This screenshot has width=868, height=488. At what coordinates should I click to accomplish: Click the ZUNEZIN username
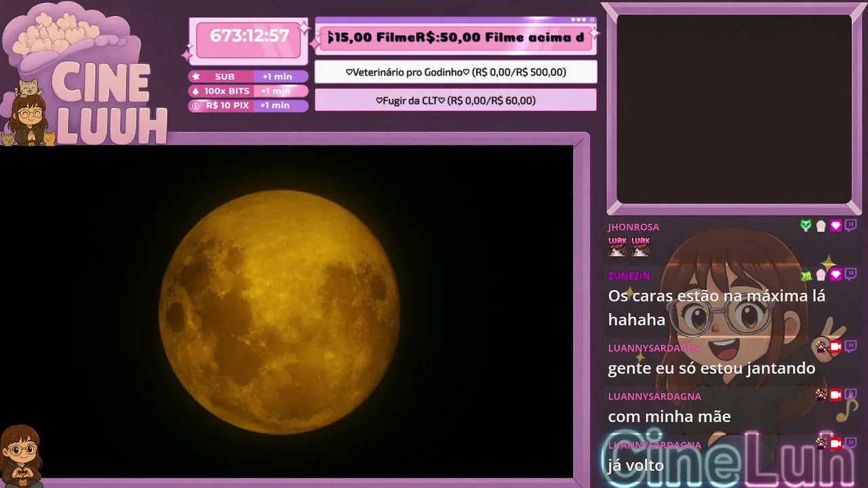(x=629, y=276)
